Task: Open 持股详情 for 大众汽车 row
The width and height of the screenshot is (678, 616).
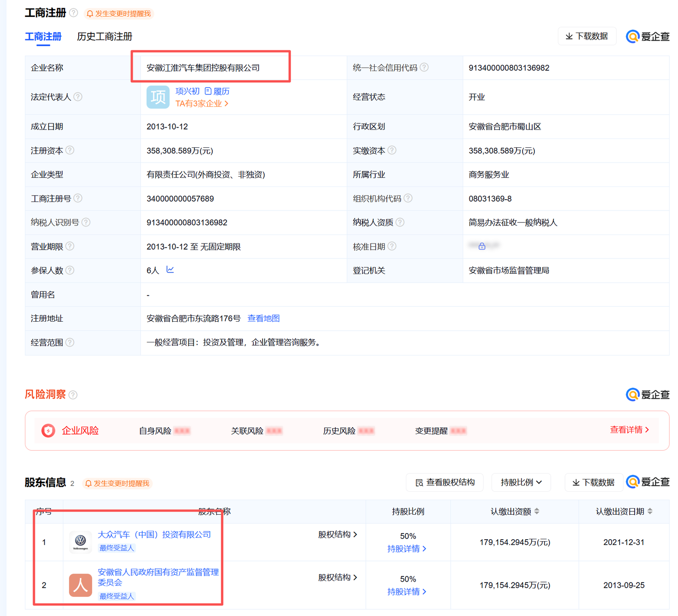Action: [407, 549]
